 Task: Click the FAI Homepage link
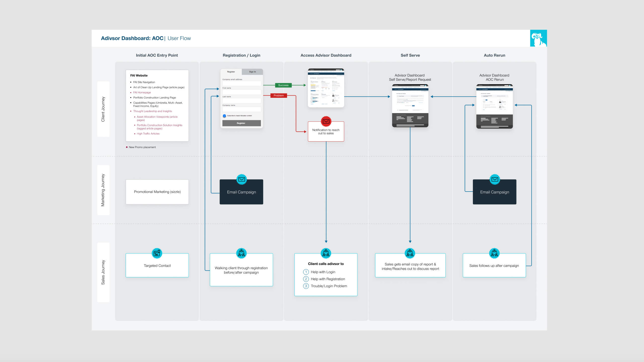click(x=142, y=93)
